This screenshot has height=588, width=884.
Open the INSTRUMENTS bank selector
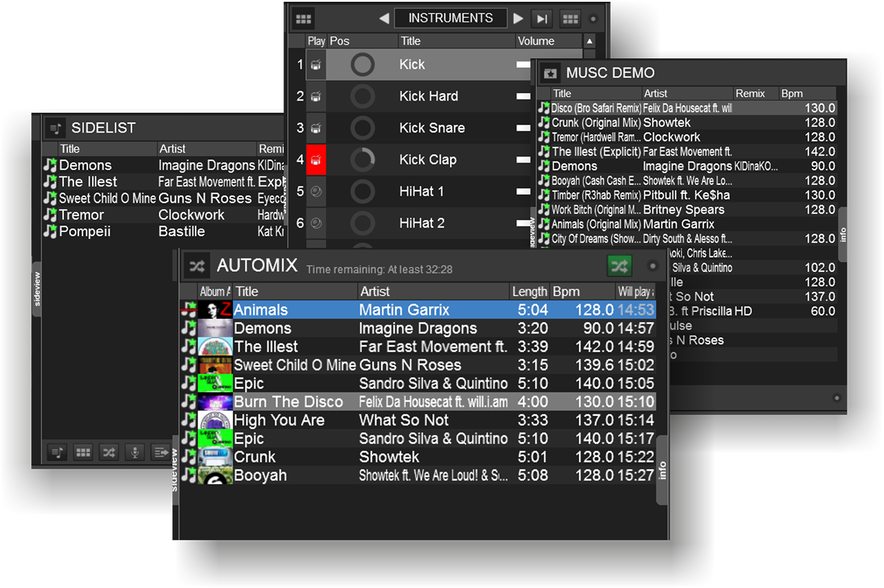[x=450, y=18]
